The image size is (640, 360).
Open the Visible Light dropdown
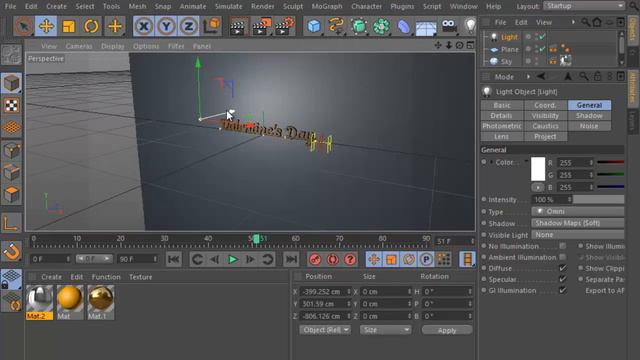tap(578, 235)
